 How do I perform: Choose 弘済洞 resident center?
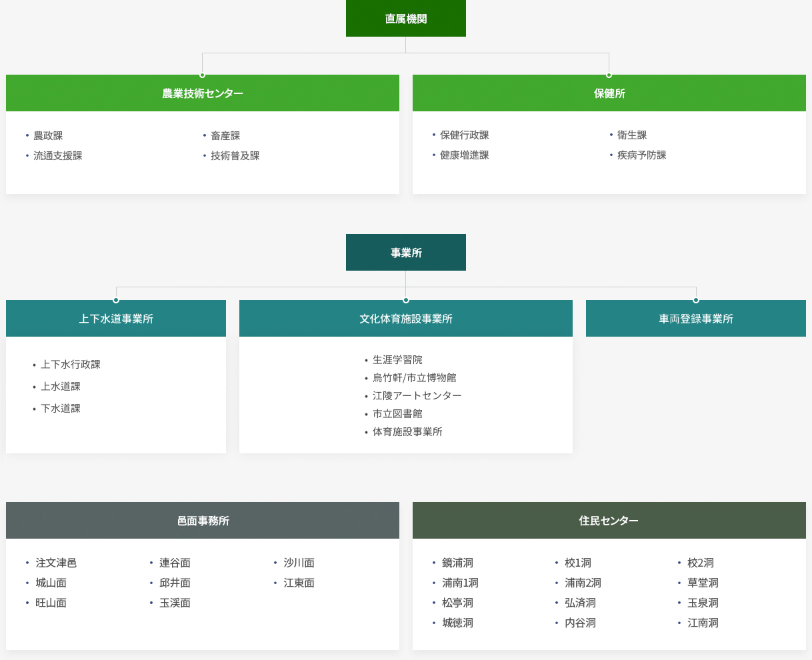coord(581,603)
